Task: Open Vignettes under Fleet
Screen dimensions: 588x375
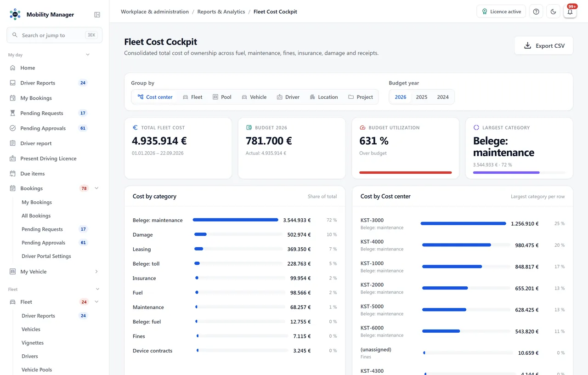Action: point(33,343)
